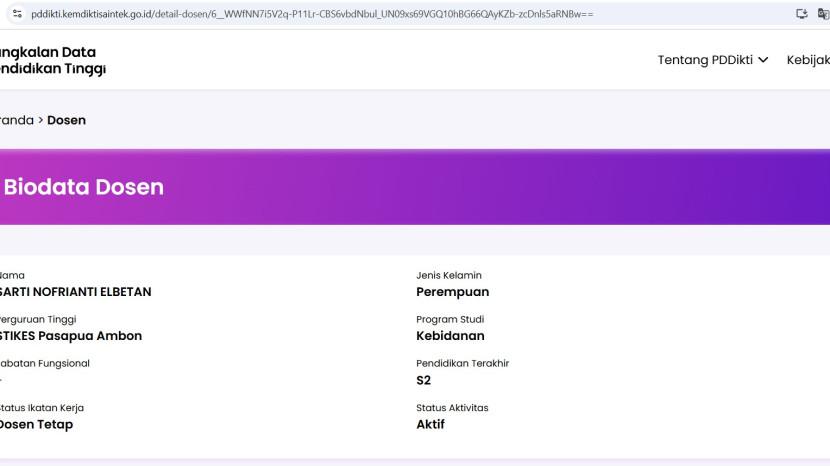Go to Beranda via breadcrumb
830x466 pixels.
click(x=18, y=120)
